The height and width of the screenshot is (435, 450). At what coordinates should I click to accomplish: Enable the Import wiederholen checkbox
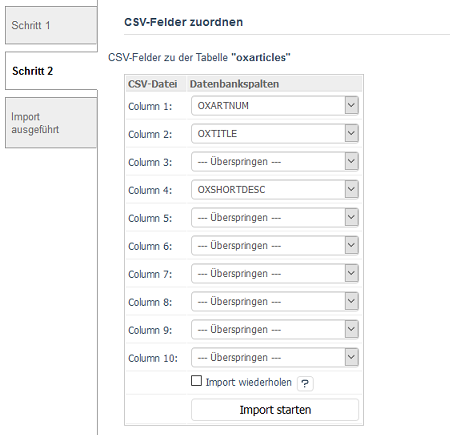click(x=196, y=381)
